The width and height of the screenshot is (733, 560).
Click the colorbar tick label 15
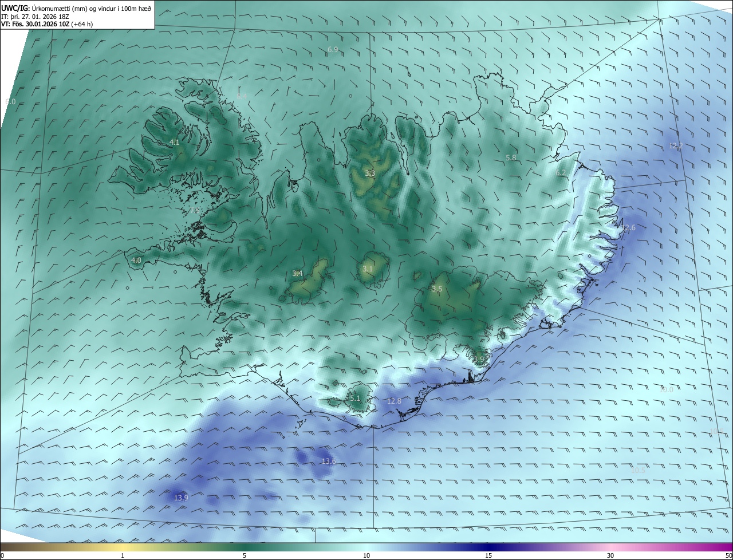click(x=488, y=556)
